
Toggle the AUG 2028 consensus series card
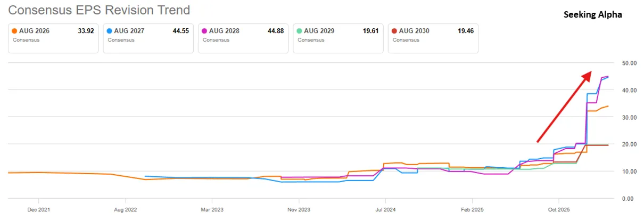[x=243, y=37]
